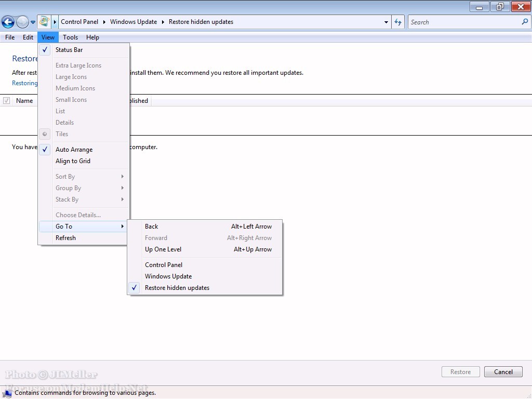Click the restore down window button
The image size is (532, 399).
[500, 7]
